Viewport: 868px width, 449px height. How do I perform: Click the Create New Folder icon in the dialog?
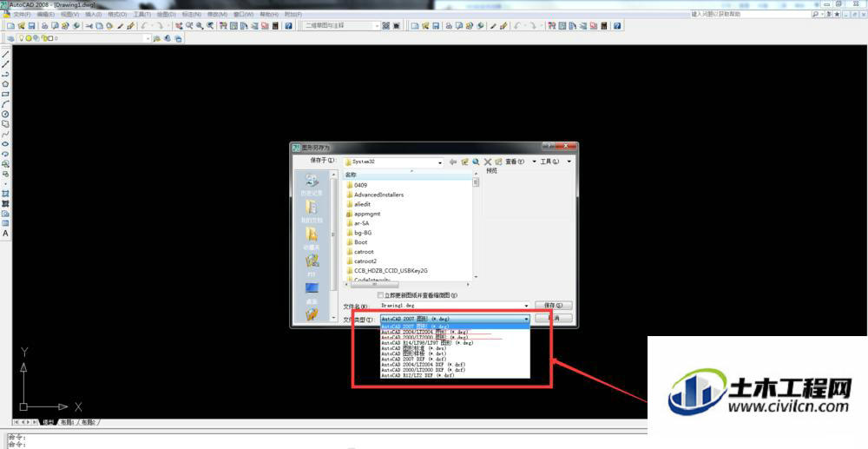[498, 162]
